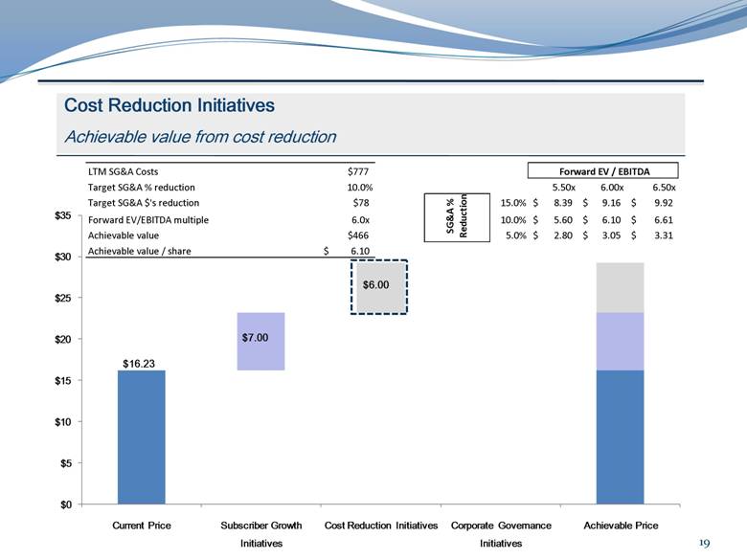Image resolution: width=747 pixels, height=560 pixels.
Task: Select the "Current Price" x-axis label
Action: click(142, 526)
